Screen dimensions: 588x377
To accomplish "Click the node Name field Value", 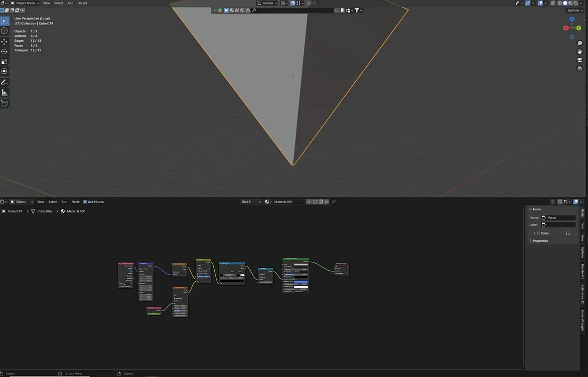I will click(558, 217).
